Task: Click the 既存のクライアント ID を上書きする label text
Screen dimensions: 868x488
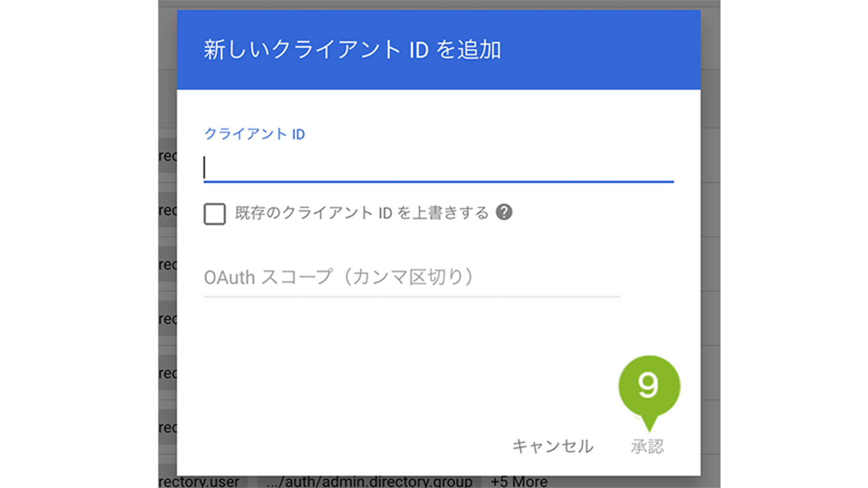Action: 361,213
